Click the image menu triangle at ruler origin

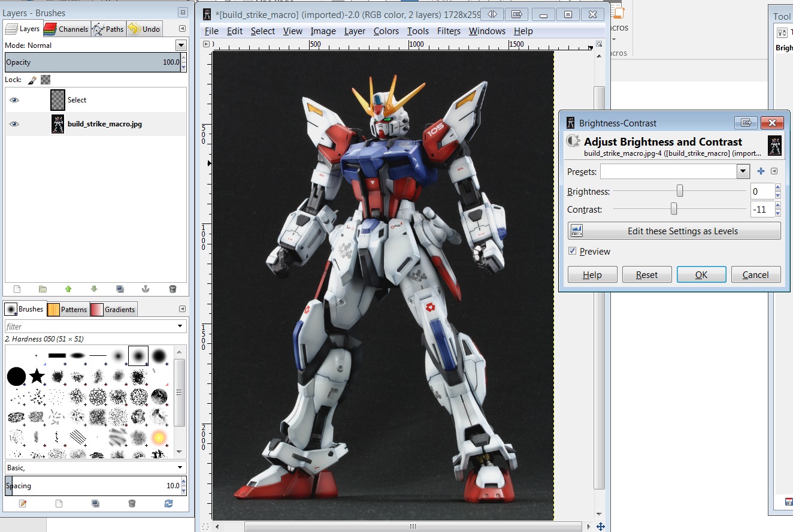coord(206,44)
